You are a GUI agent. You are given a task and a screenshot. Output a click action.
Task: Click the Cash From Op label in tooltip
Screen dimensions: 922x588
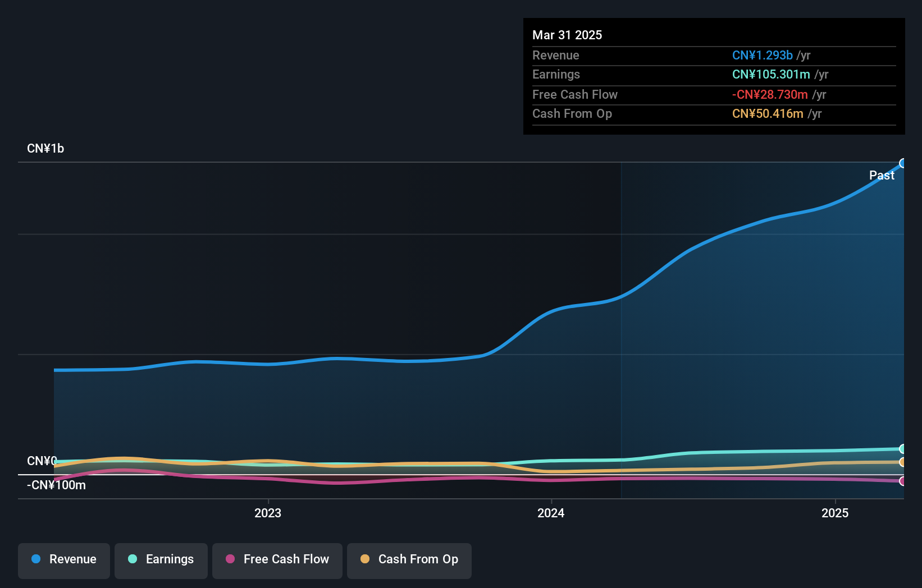coord(572,113)
